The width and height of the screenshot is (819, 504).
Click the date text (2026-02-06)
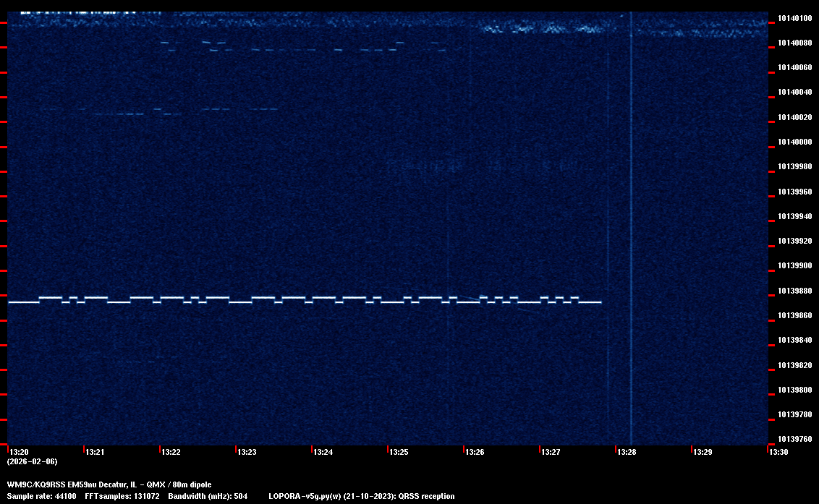click(32, 461)
